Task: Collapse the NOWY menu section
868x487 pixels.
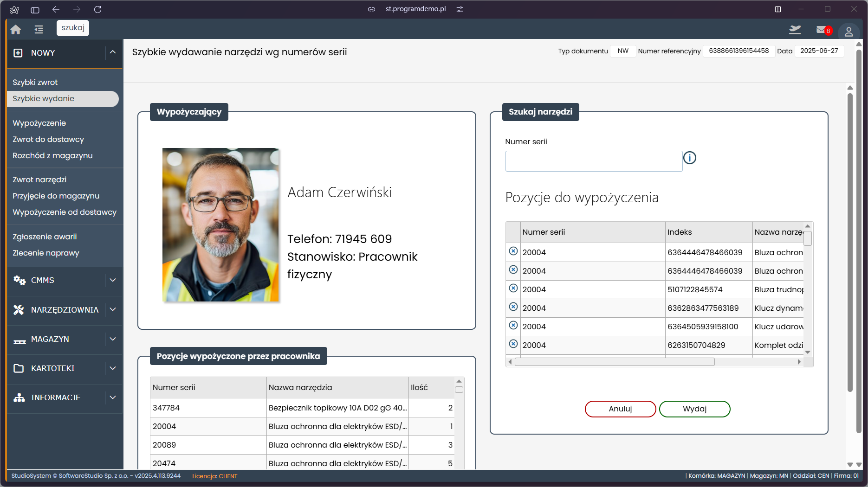Action: pos(113,52)
